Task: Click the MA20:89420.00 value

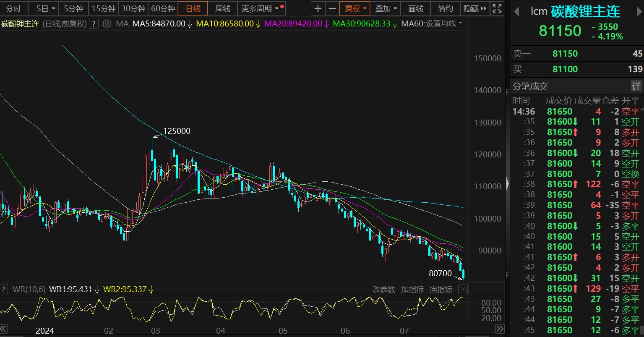Action: click(294, 24)
